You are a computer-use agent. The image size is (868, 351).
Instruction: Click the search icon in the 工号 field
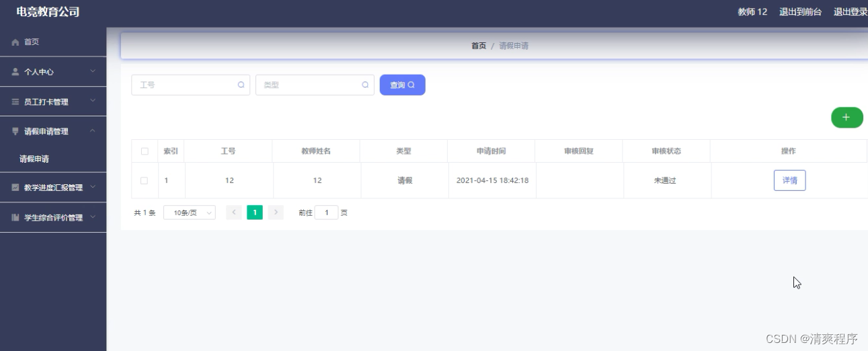tap(241, 85)
